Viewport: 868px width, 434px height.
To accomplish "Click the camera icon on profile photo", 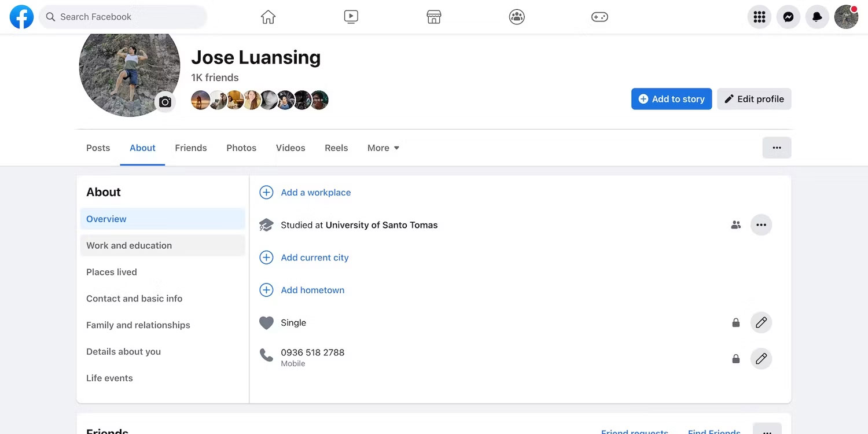I will coord(165,102).
